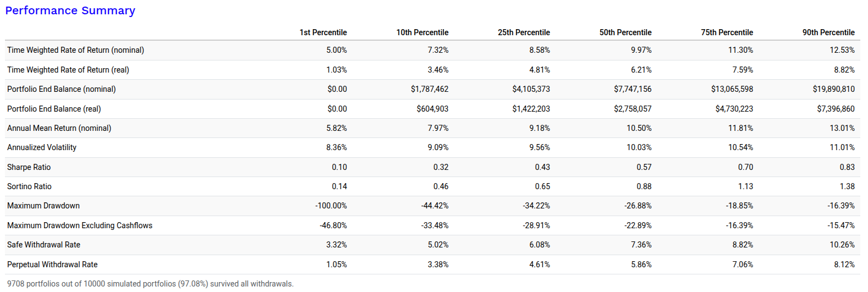The image size is (868, 292).
Task: Select the Maximum Drawdown row label
Action: tap(43, 206)
